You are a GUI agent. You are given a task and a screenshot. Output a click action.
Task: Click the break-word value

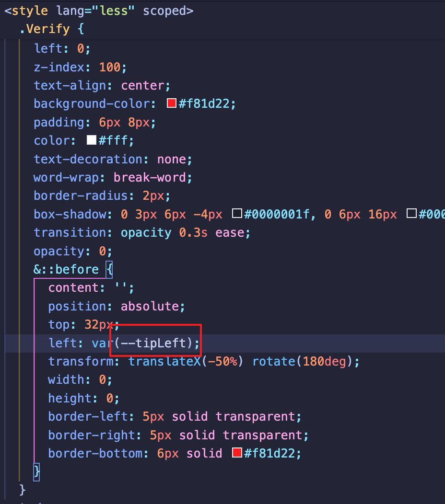[x=150, y=177]
